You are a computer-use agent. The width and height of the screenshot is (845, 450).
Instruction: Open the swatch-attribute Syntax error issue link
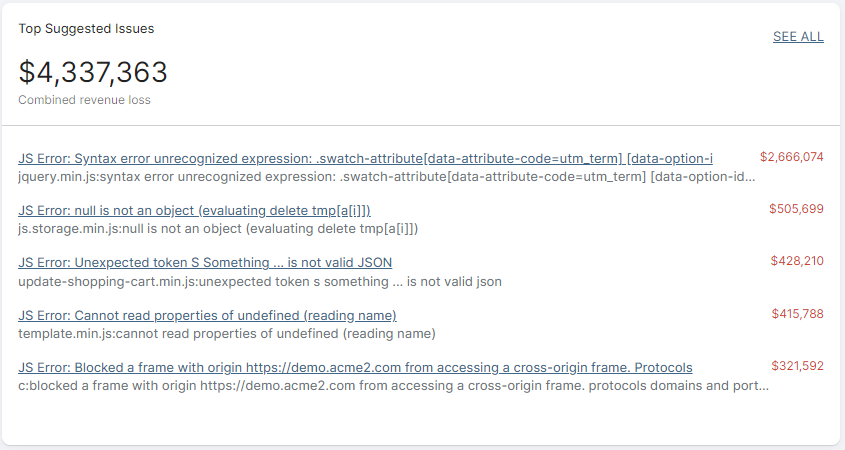tap(365, 158)
